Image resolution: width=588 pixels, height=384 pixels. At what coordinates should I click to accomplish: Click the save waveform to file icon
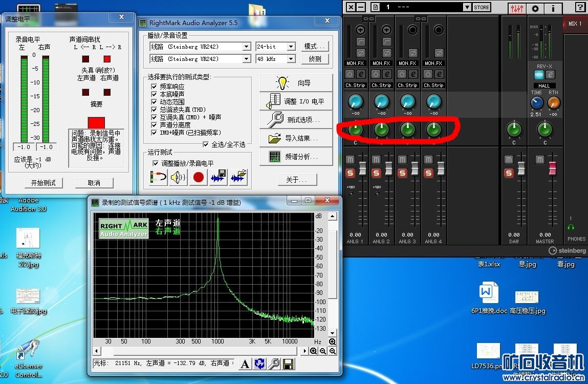tap(219, 178)
